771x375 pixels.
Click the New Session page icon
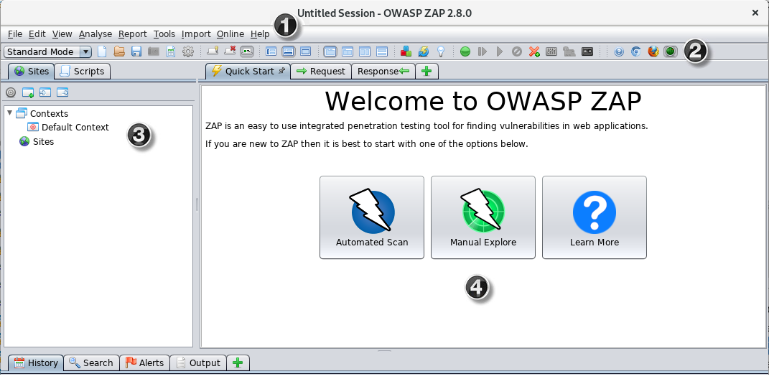pyautogui.click(x=102, y=52)
